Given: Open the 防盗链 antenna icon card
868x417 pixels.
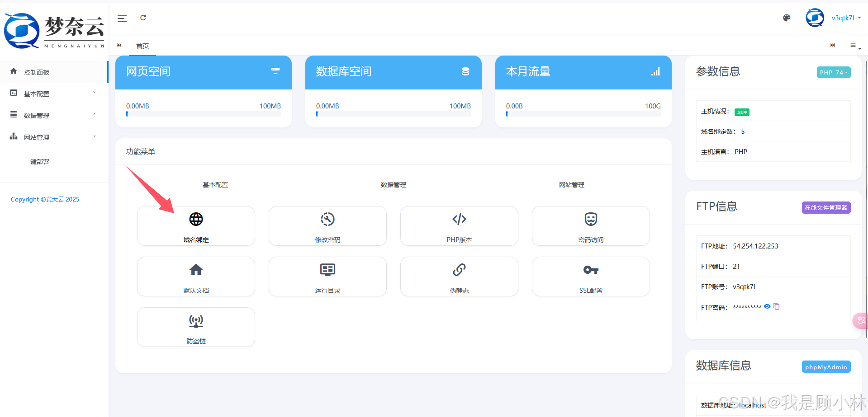Looking at the screenshot, I should pos(196,327).
